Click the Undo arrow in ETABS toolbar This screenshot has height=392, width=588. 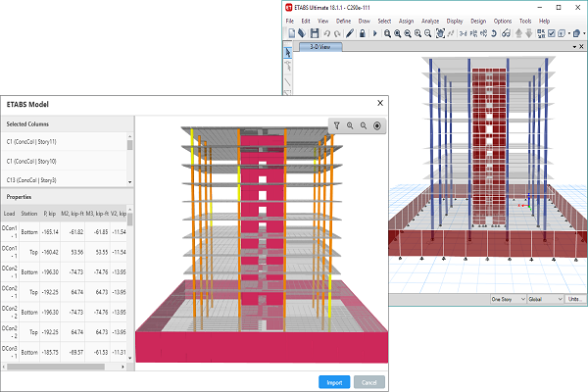(325, 33)
